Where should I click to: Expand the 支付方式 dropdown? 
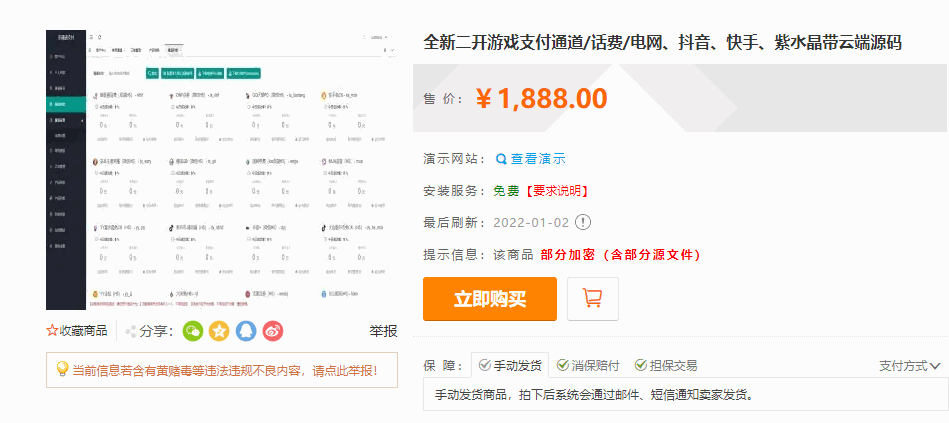pyautogui.click(x=909, y=366)
